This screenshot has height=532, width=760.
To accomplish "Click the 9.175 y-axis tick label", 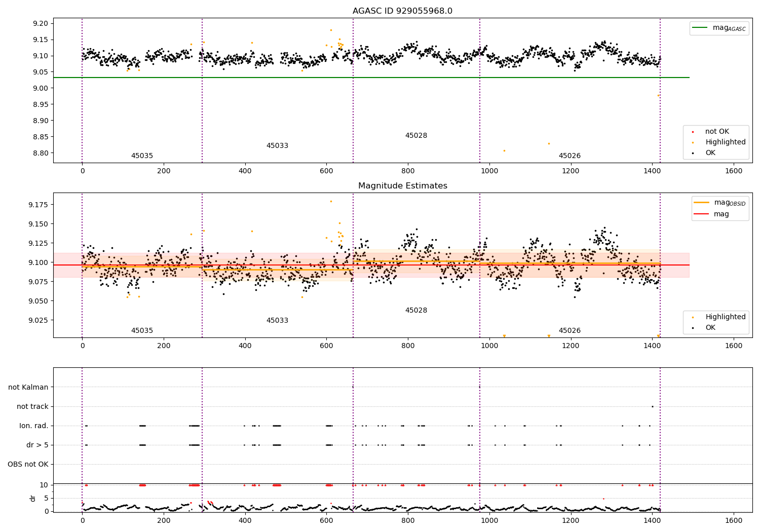I will (x=38, y=205).
